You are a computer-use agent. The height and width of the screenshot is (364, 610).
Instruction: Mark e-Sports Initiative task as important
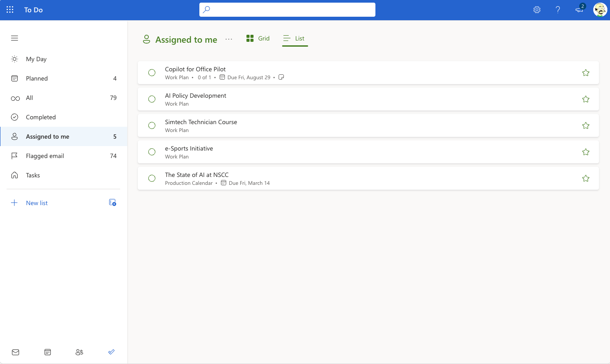pyautogui.click(x=585, y=152)
